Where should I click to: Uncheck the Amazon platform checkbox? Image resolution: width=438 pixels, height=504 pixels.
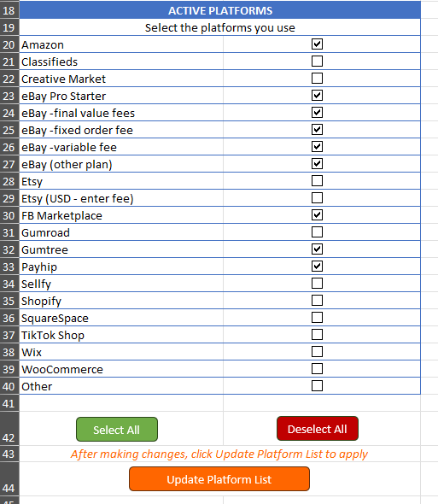click(317, 44)
